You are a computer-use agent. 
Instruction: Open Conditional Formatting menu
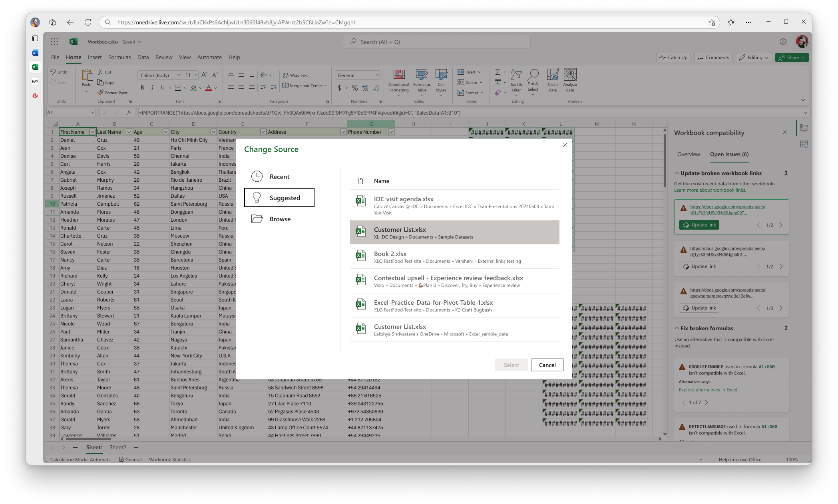pos(399,82)
